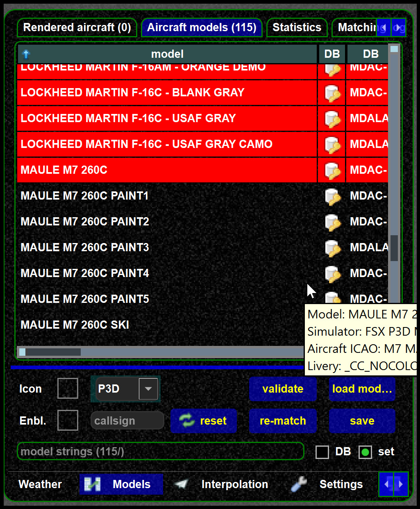This screenshot has height=509, width=420.
Task: Focus the callsign input field
Action: point(127,421)
